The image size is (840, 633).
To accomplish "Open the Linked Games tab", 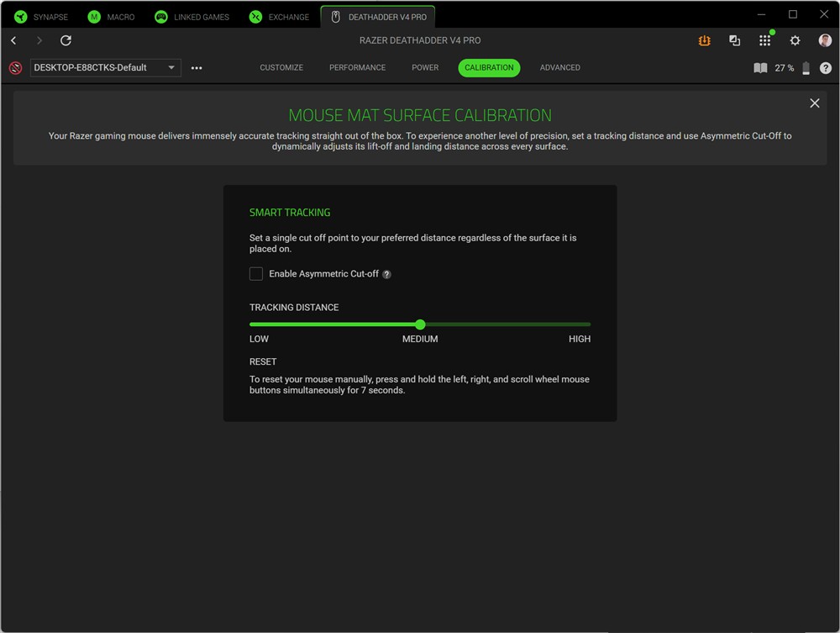I will (x=192, y=17).
